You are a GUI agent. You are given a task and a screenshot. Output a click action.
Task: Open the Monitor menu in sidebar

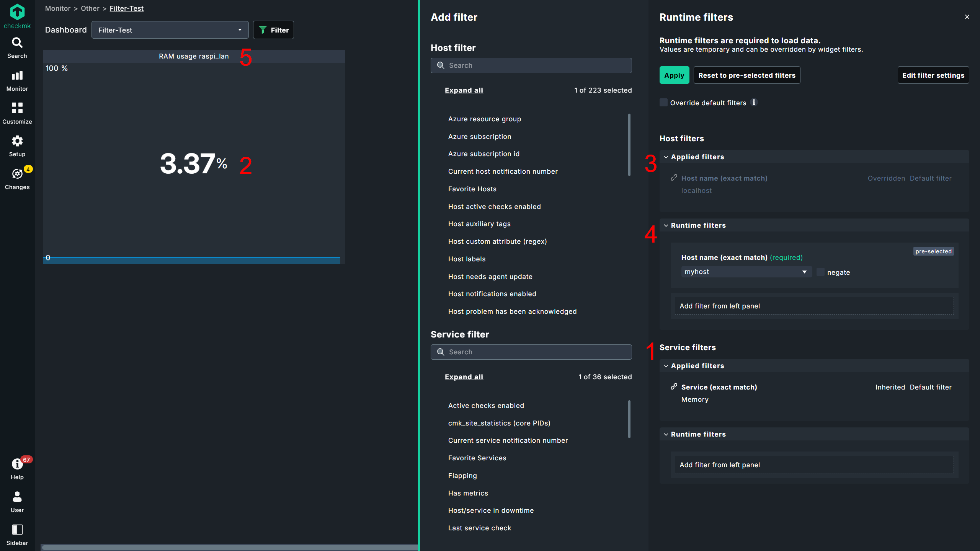[x=17, y=80]
